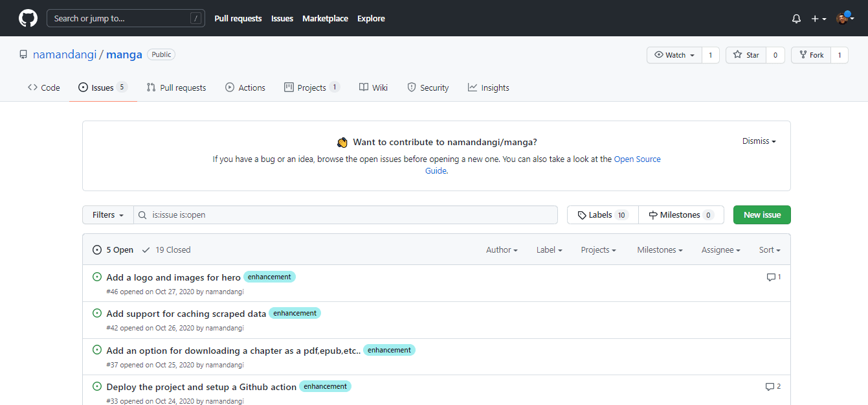
Task: Expand the Watch dropdown
Action: [674, 55]
